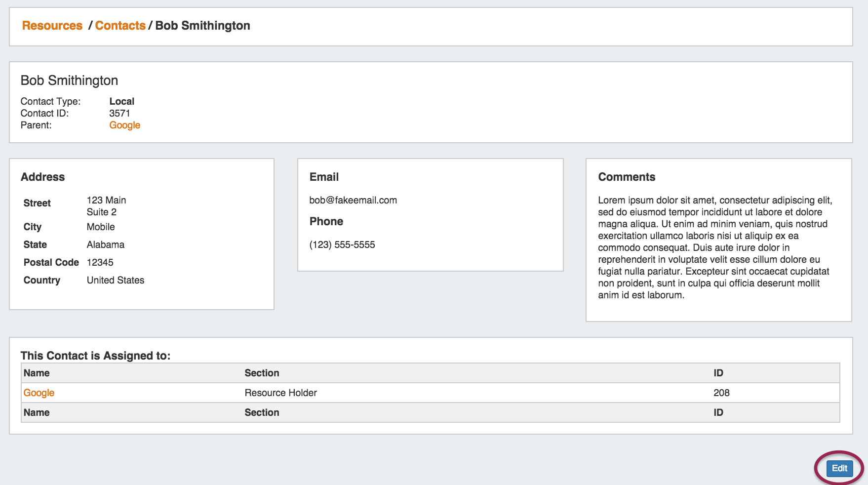The width and height of the screenshot is (868, 485).
Task: Click the Edit button
Action: (x=839, y=468)
